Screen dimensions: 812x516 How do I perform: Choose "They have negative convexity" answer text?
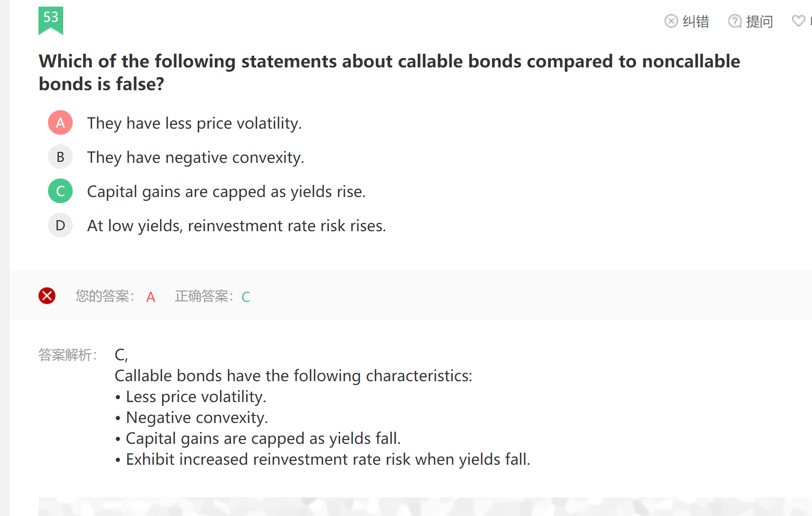(196, 158)
